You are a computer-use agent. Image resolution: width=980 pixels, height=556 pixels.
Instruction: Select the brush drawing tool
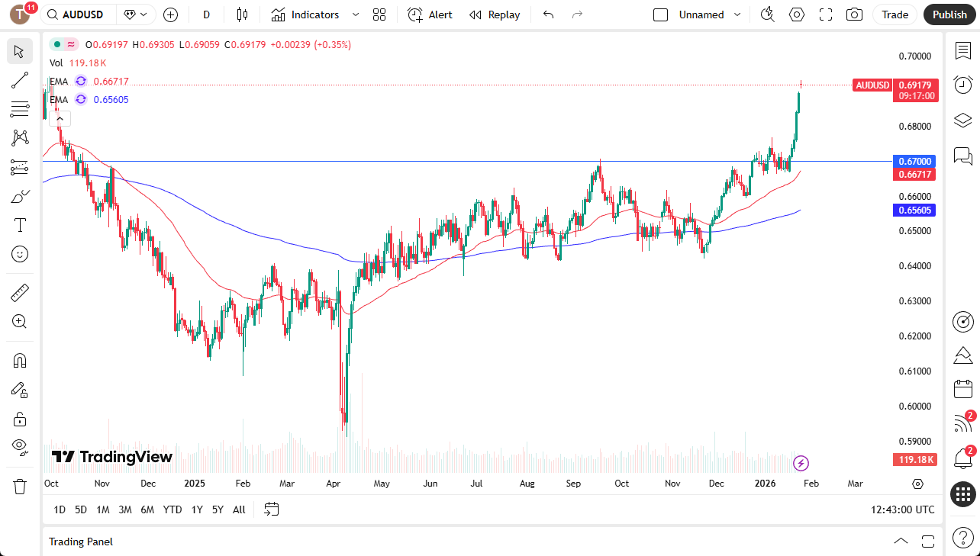(x=19, y=196)
